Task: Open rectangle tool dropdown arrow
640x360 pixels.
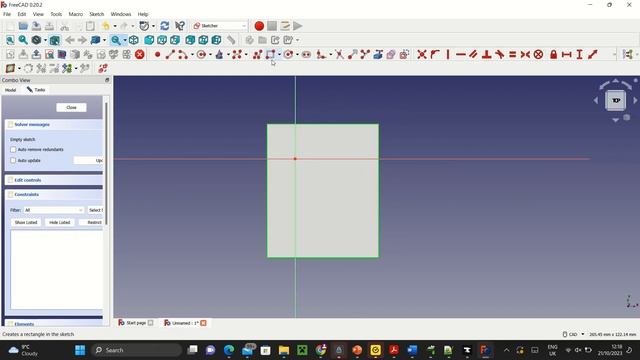Action: click(279, 55)
